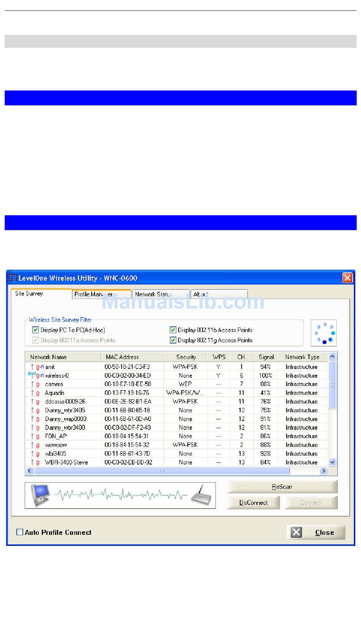Click the vertical scrollbar thumb of the network list
This screenshot has width=361, height=644.
point(332,385)
